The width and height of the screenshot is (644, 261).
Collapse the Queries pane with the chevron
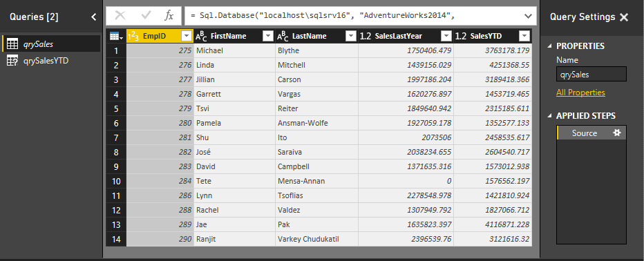(x=94, y=17)
